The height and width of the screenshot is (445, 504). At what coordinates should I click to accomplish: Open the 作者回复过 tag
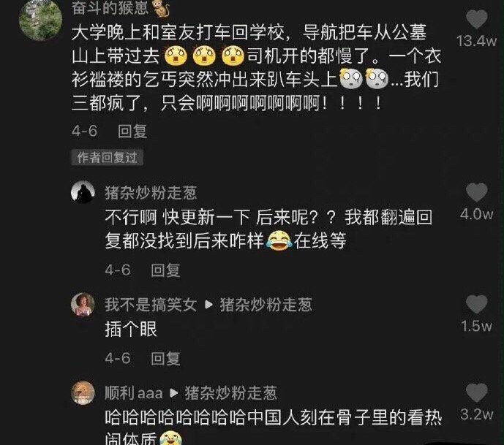107,157
